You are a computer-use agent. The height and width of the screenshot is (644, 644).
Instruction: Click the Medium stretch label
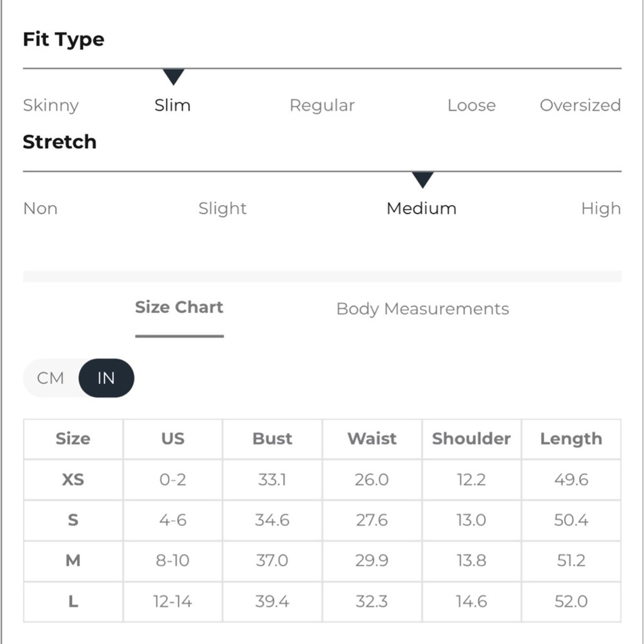coord(422,208)
